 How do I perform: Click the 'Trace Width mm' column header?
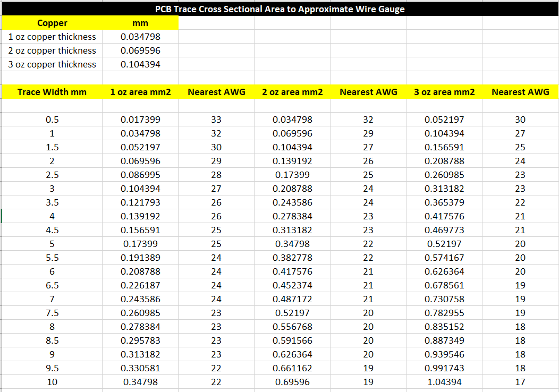(52, 92)
